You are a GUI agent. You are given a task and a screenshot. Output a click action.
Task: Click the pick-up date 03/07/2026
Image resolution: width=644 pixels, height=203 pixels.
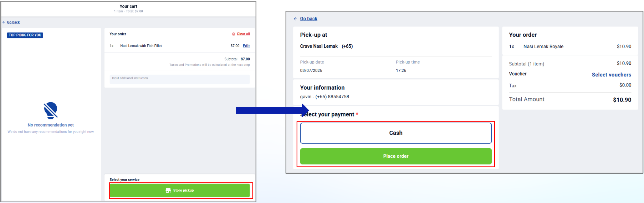[x=311, y=70]
